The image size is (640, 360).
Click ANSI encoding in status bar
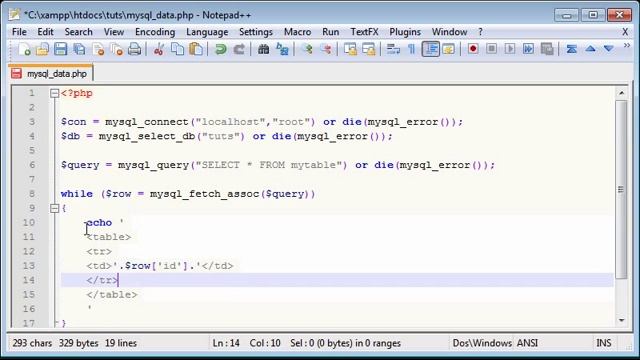click(527, 343)
